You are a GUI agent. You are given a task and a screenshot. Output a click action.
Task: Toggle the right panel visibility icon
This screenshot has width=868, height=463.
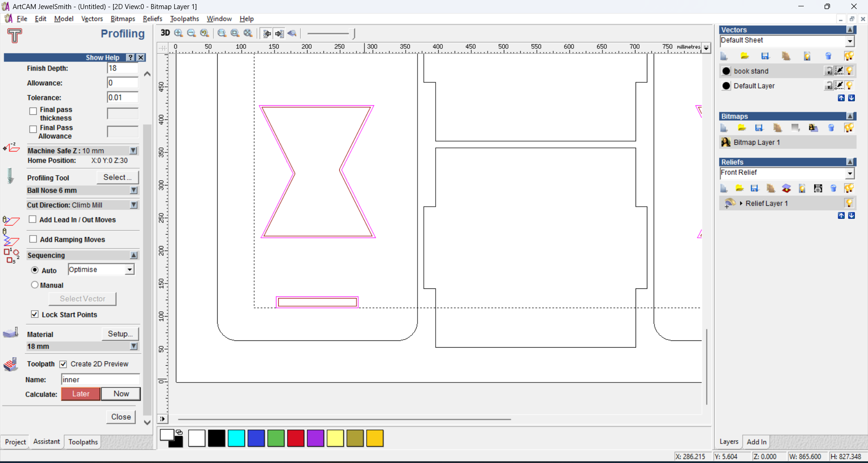(x=279, y=33)
